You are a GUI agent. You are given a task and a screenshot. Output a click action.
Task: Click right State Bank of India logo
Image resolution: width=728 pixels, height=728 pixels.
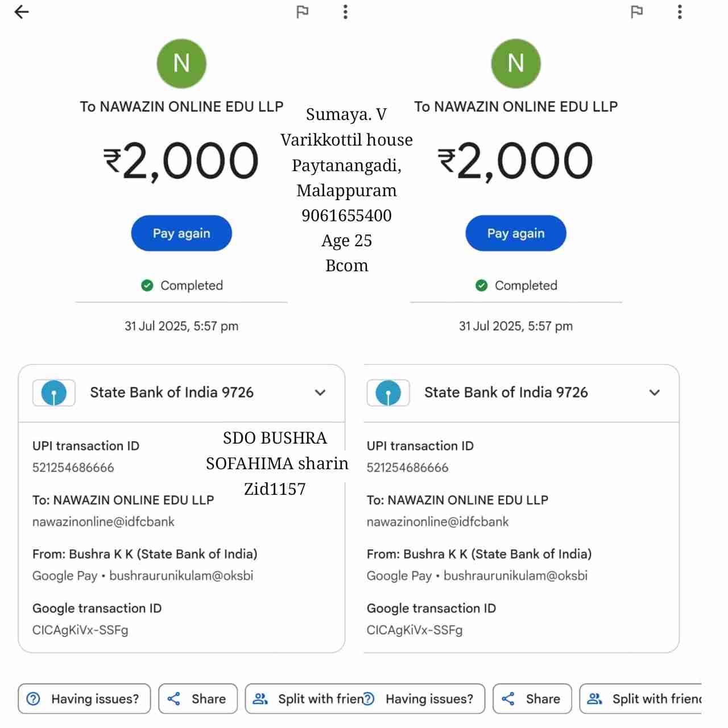[x=388, y=393]
